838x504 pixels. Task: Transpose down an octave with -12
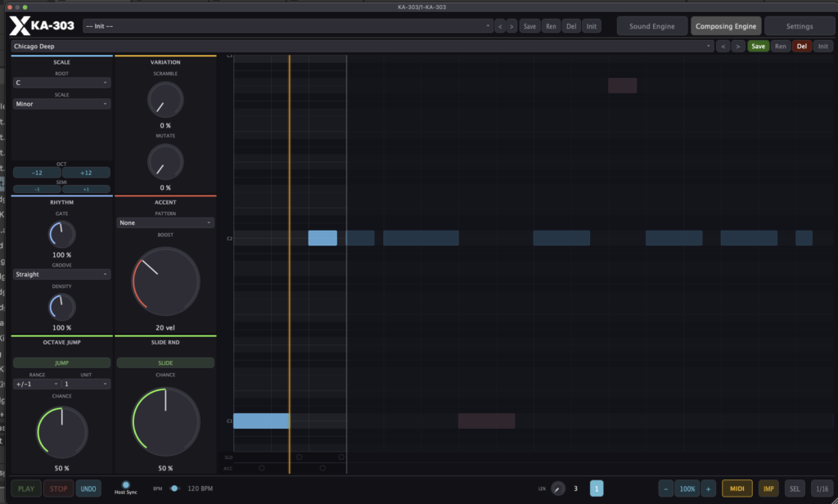(37, 173)
